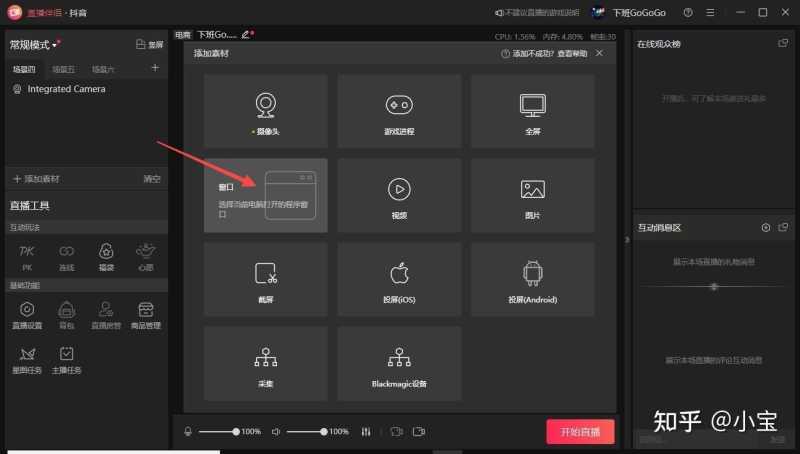Choose the 窗口 window capture source
The height and width of the screenshot is (454, 800).
coord(265,195)
